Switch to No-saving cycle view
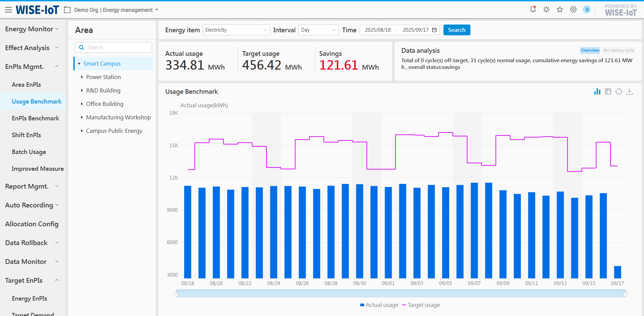The width and height of the screenshot is (644, 316). pos(618,50)
